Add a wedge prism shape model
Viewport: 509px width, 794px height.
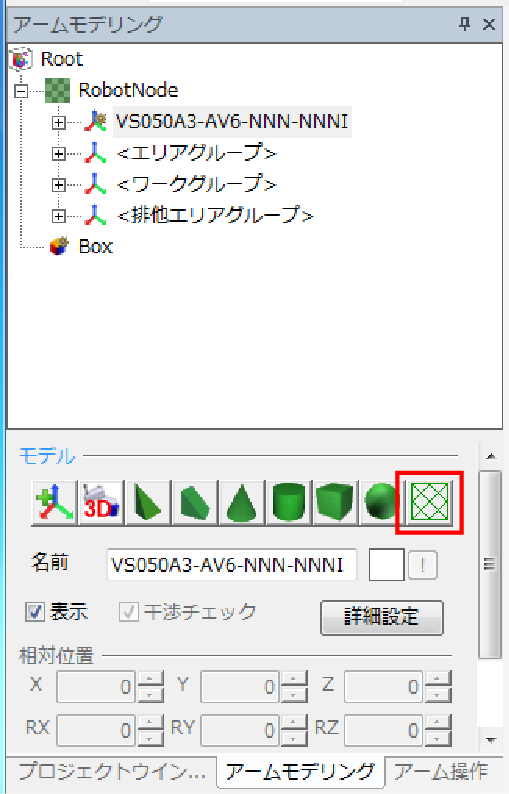[194, 503]
